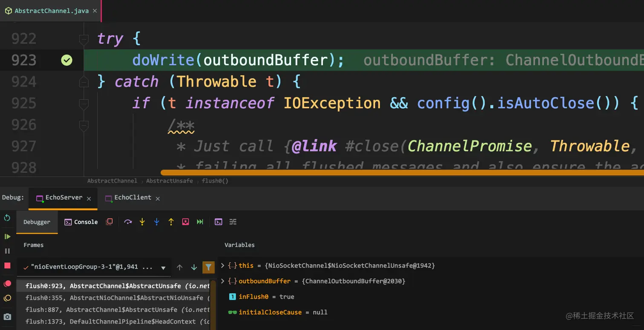Click the Trace Current Stream Chain icon
Image resolution: width=644 pixels, height=330 pixels.
233,222
